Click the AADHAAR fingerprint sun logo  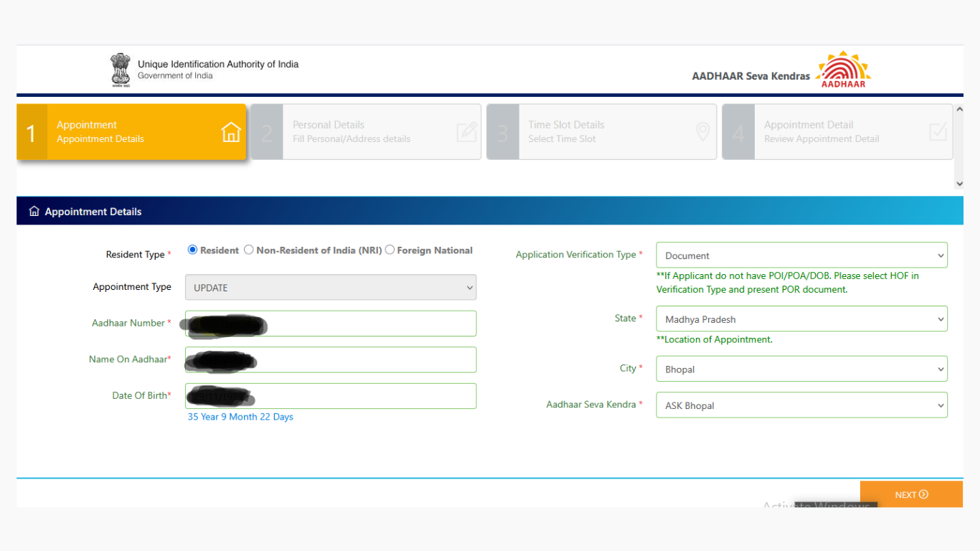(x=843, y=70)
